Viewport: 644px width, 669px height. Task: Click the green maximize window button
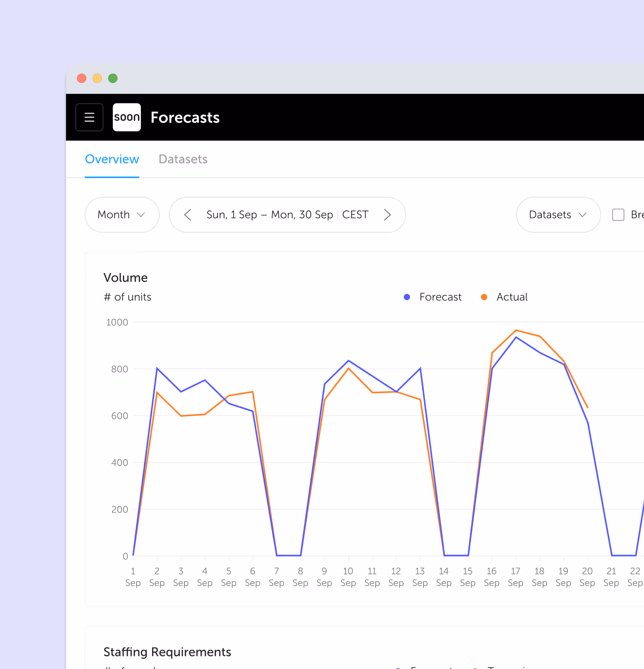113,78
